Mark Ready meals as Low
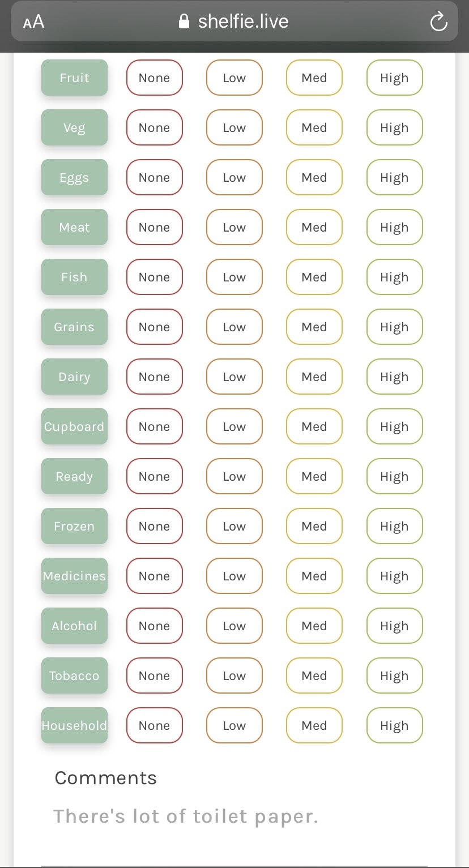The height and width of the screenshot is (868, 469). click(234, 476)
